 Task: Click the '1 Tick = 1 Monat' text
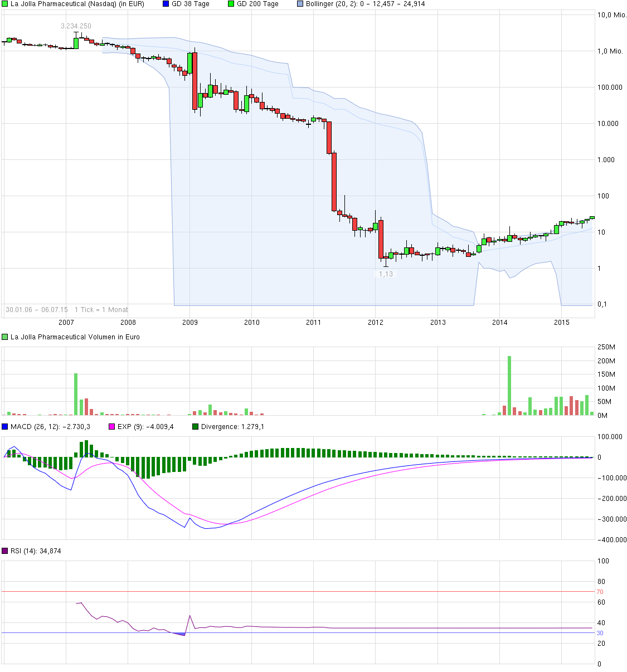101,310
